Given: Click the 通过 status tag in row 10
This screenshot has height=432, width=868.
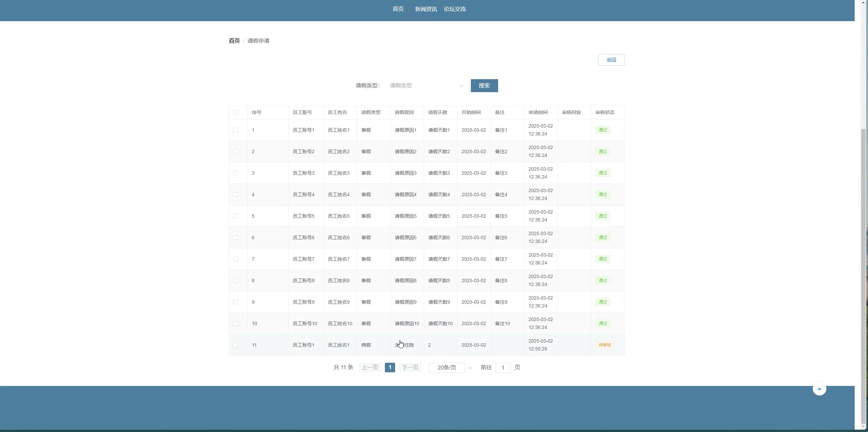Looking at the screenshot, I should (x=603, y=323).
